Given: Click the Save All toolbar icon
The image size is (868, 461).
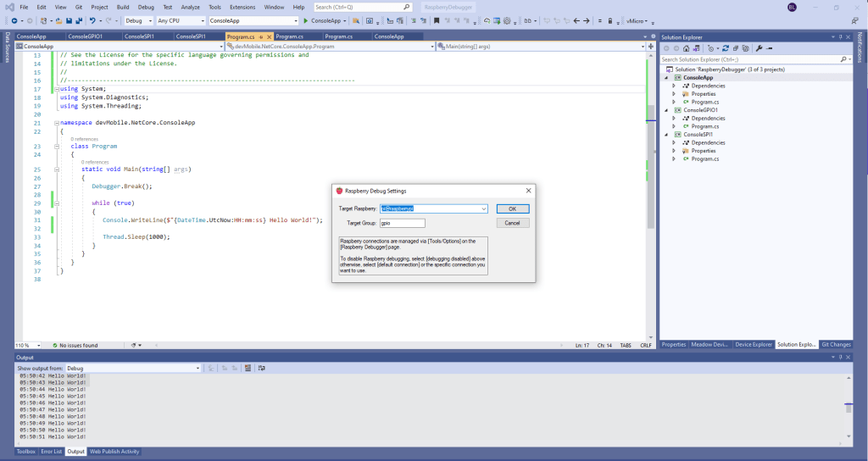Looking at the screenshot, I should 78,20.
